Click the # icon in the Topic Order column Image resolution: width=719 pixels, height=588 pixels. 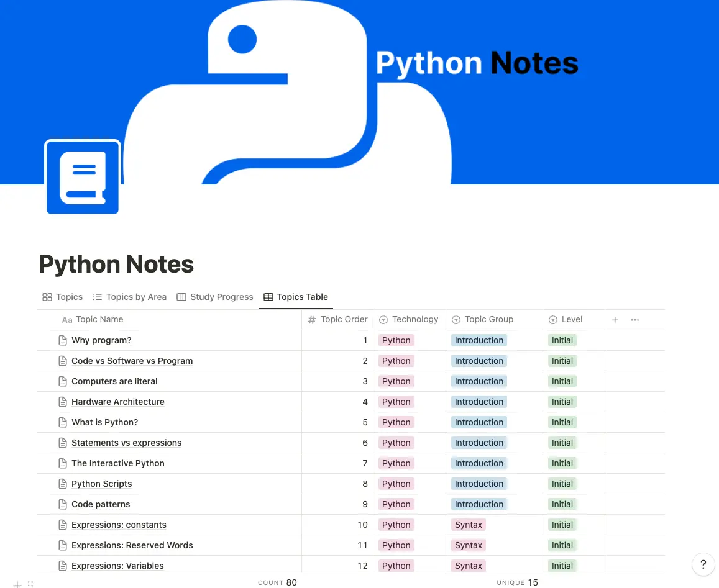click(x=311, y=319)
